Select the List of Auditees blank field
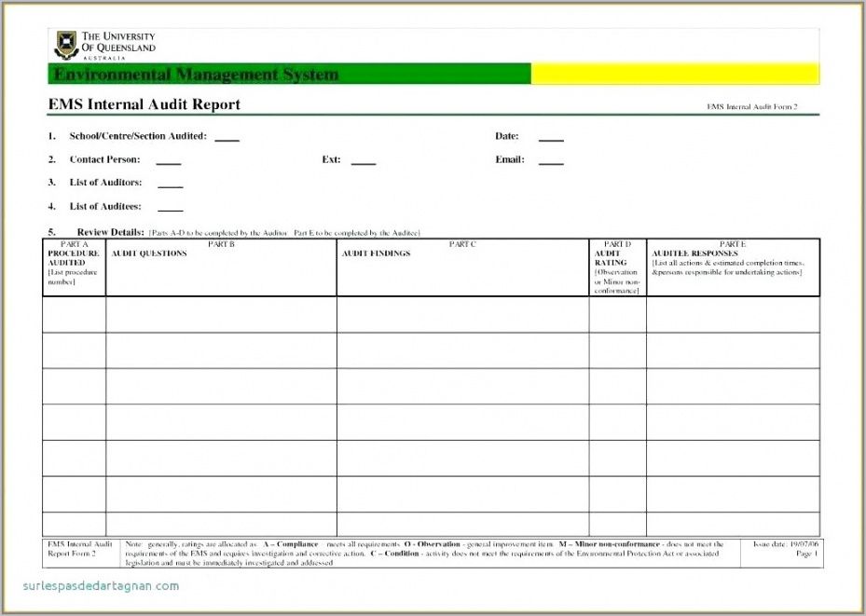 click(x=170, y=208)
